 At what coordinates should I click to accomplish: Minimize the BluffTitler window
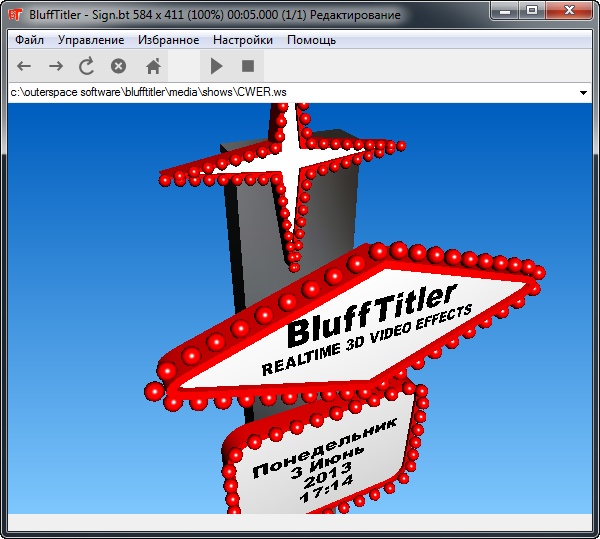click(x=504, y=12)
